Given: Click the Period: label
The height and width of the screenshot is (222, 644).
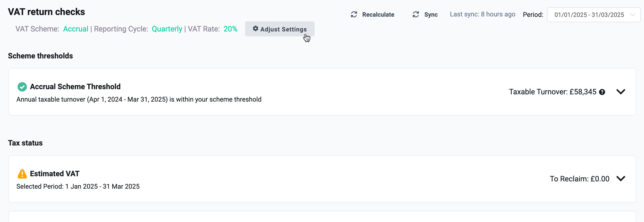Looking at the screenshot, I should pos(533,15).
